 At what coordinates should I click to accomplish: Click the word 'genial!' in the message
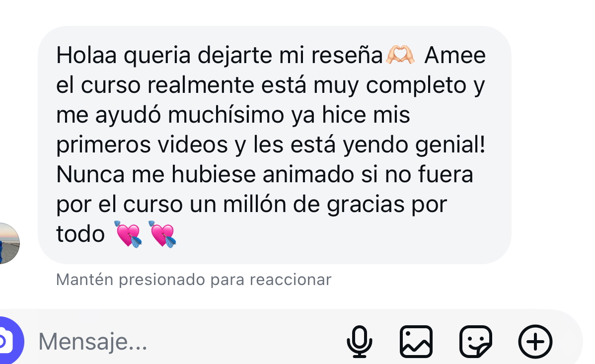click(x=450, y=145)
